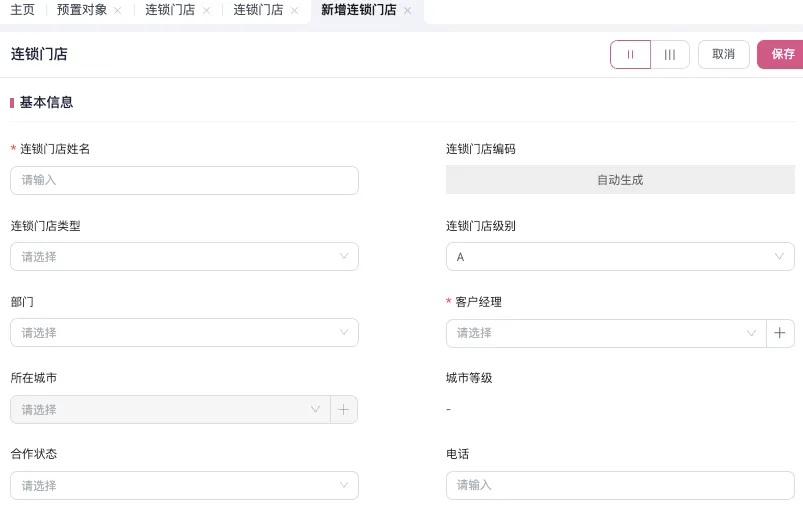This screenshot has width=803, height=507.
Task: Close the first 连锁门店 tab
Action: [206, 10]
